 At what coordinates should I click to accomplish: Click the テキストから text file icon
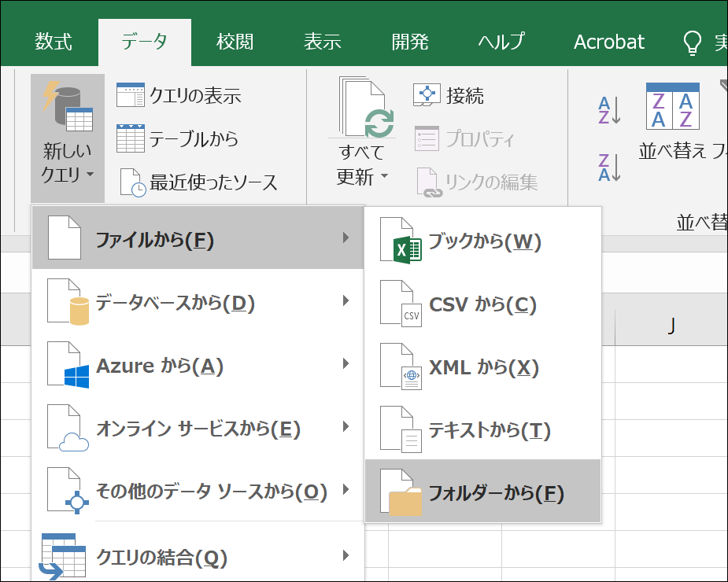[401, 429]
